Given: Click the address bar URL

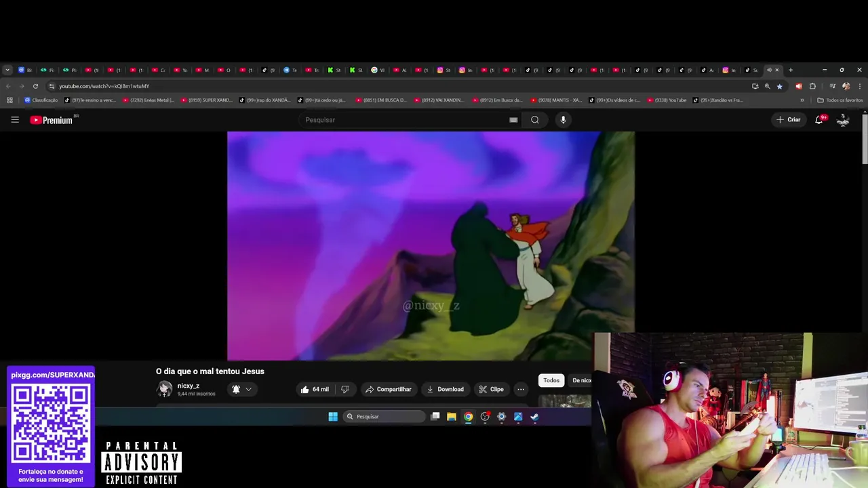Looking at the screenshot, I should pos(104,86).
